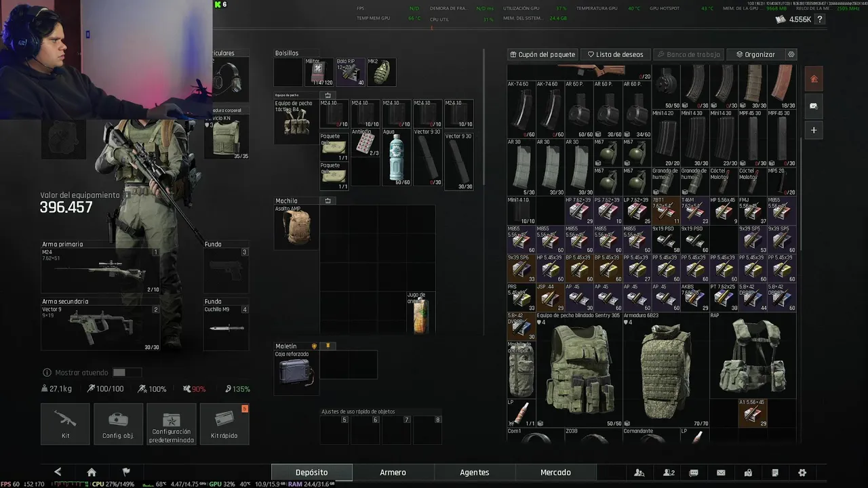Open the help question mark icon
This screenshot has width=868, height=488.
(819, 20)
